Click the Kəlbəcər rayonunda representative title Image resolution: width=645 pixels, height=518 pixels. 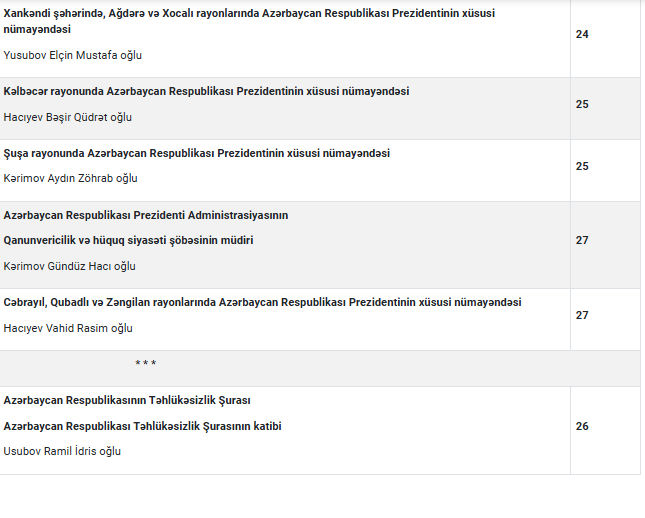206,92
